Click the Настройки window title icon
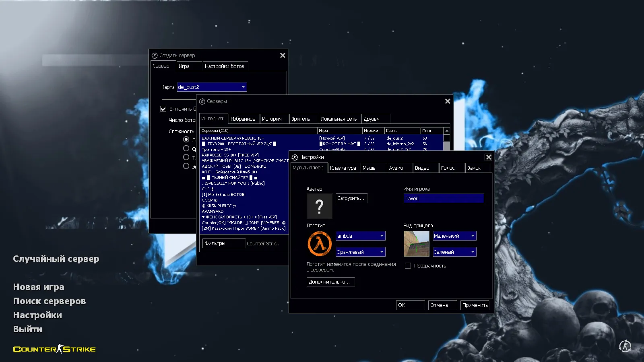Image resolution: width=644 pixels, height=362 pixels. pyautogui.click(x=295, y=157)
